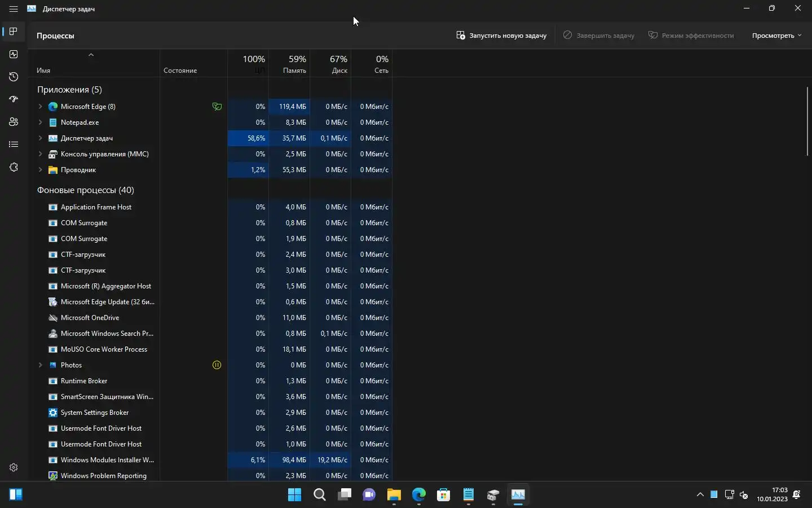This screenshot has height=508, width=812.
Task: Open the Users page in sidebar
Action: point(14,122)
